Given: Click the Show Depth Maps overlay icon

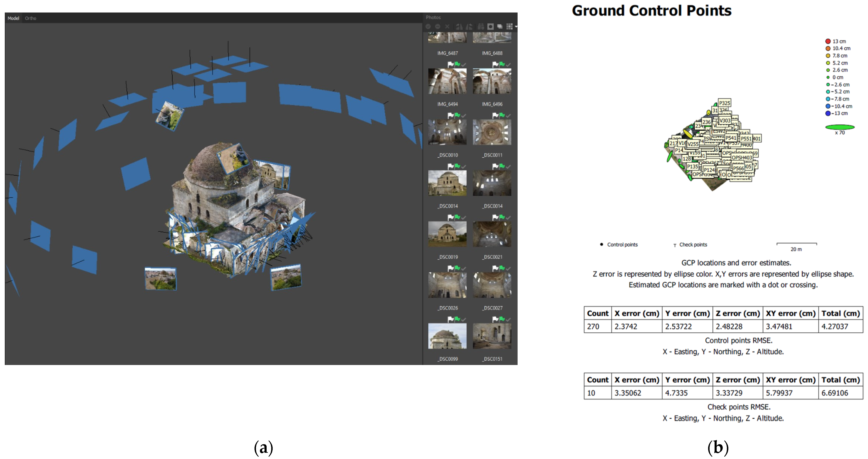Looking at the screenshot, I should 500,26.
